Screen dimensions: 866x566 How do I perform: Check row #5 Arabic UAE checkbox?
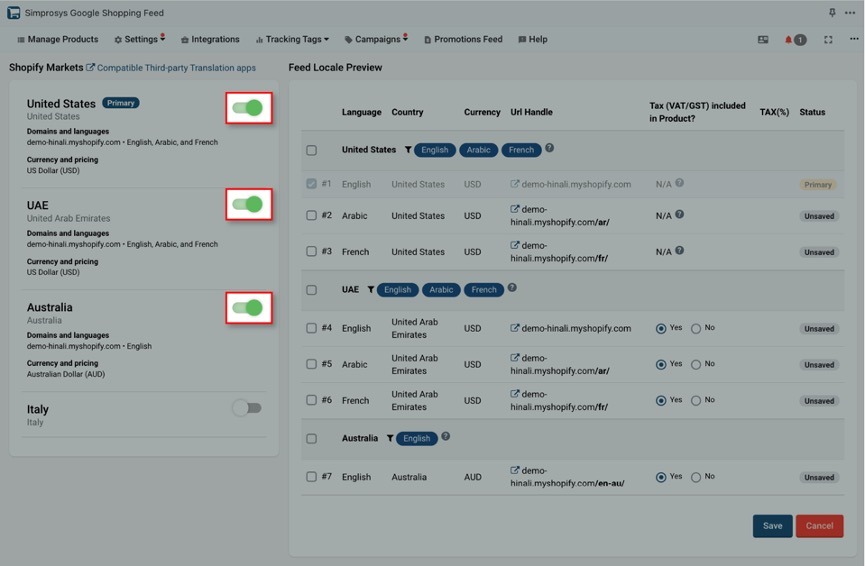[x=311, y=364]
